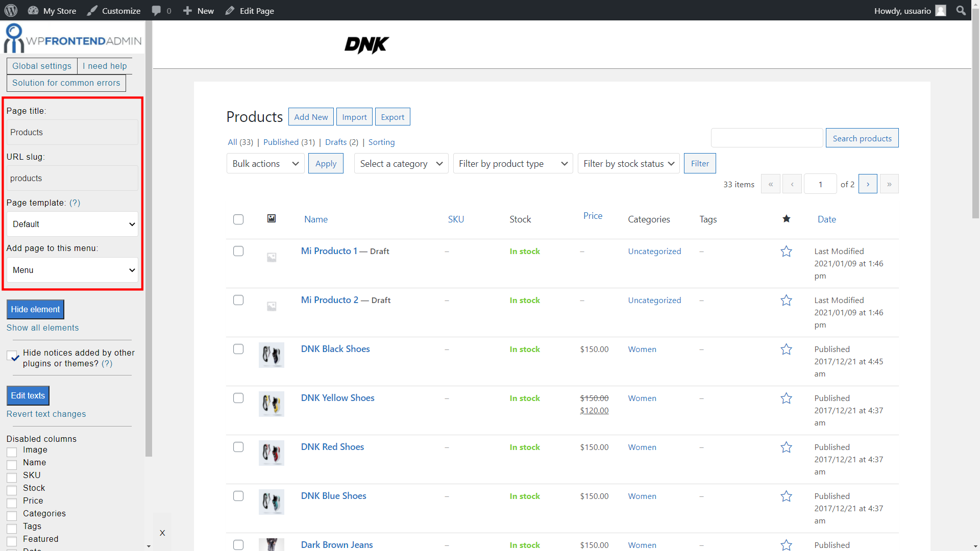The height and width of the screenshot is (551, 980).
Task: Open the Select a category dropdown
Action: 401,163
